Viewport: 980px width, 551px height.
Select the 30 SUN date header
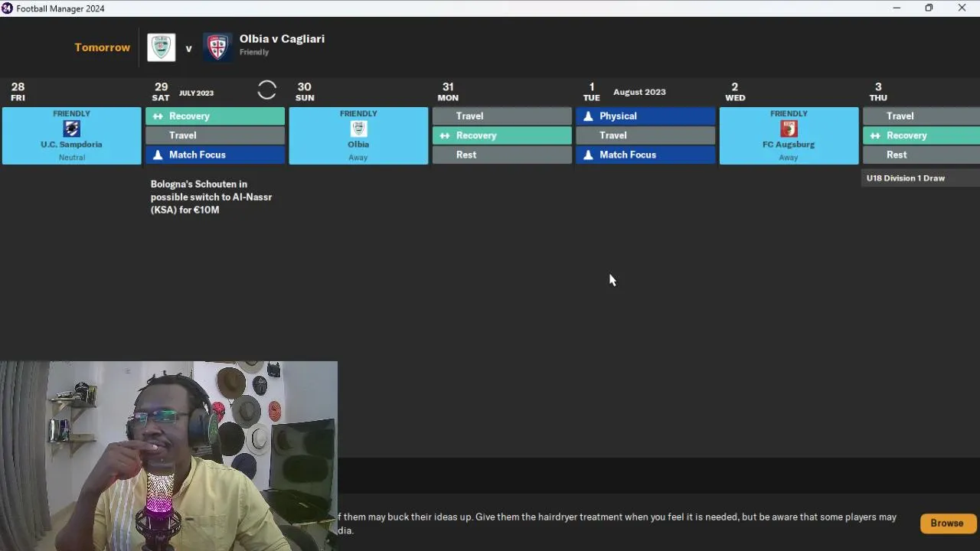[x=305, y=92]
